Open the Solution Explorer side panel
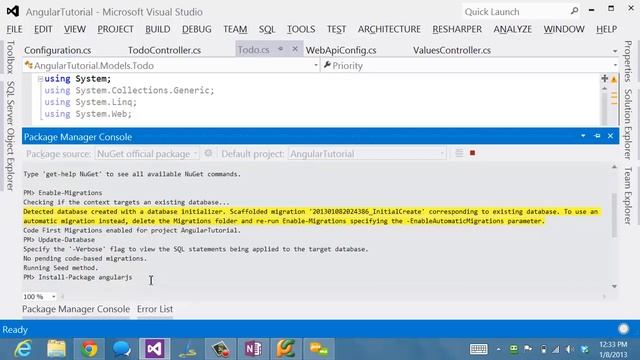The image size is (640, 360). point(628,124)
